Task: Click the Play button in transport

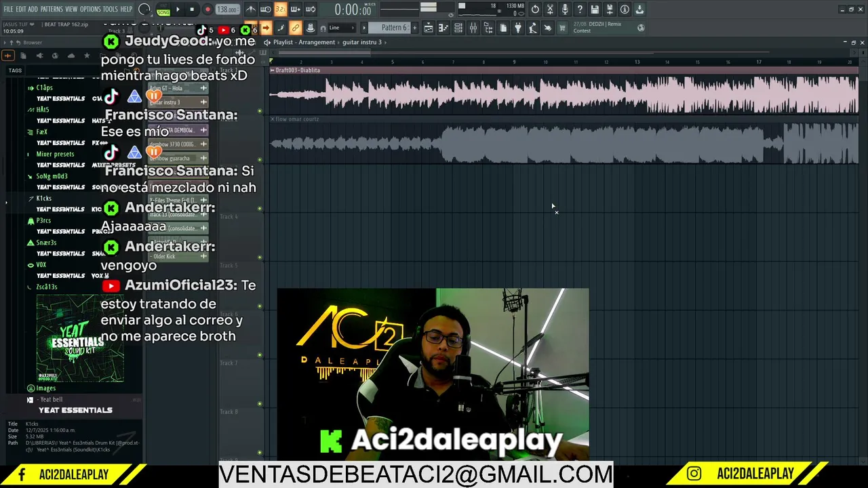Action: point(178,9)
